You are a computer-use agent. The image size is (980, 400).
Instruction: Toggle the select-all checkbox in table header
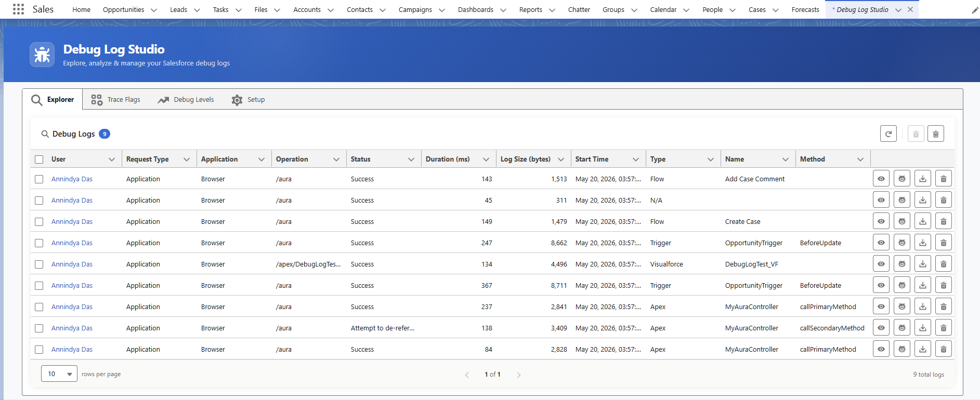coord(39,159)
